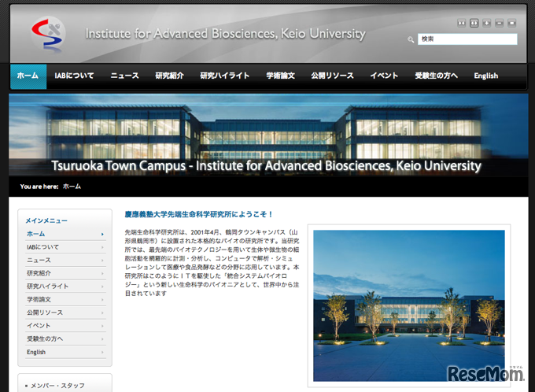The height and width of the screenshot is (392, 535).
Task: Decrease font size with the minus icon
Action: [499, 23]
